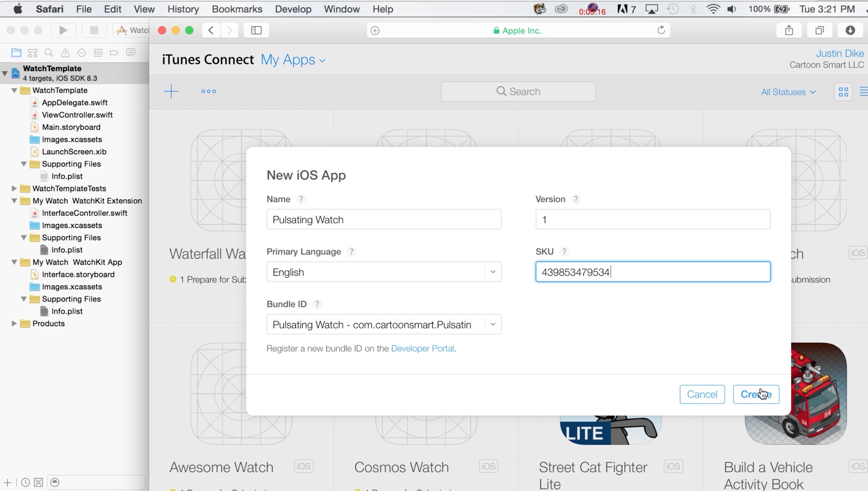Go back in Safari

point(211,30)
